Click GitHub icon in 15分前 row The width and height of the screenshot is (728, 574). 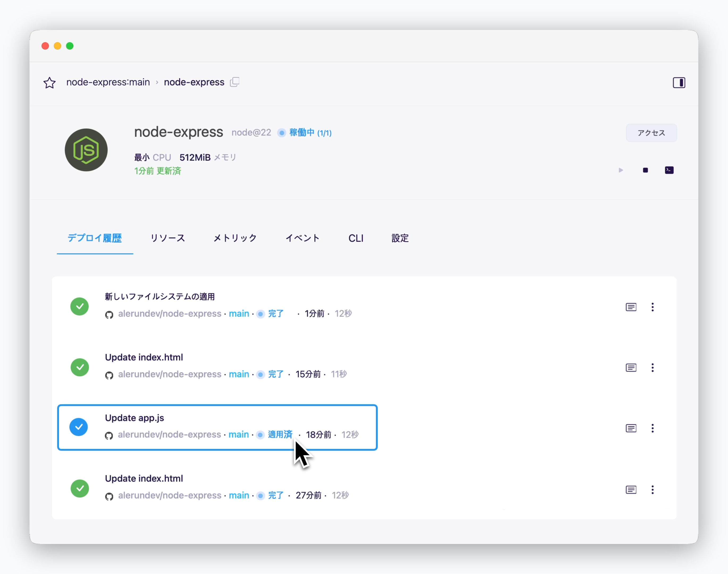pyautogui.click(x=109, y=375)
